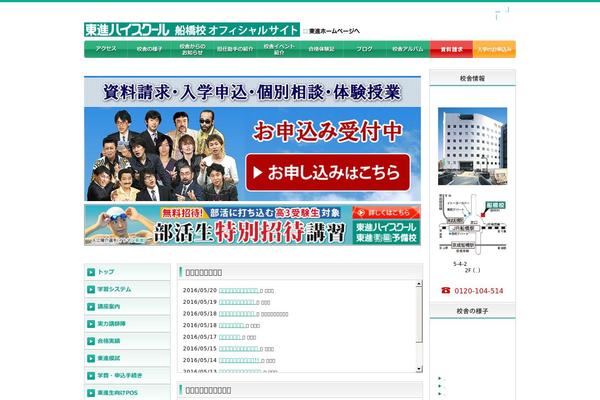Click the 詳しくはこちら button on swim banner

(386, 212)
